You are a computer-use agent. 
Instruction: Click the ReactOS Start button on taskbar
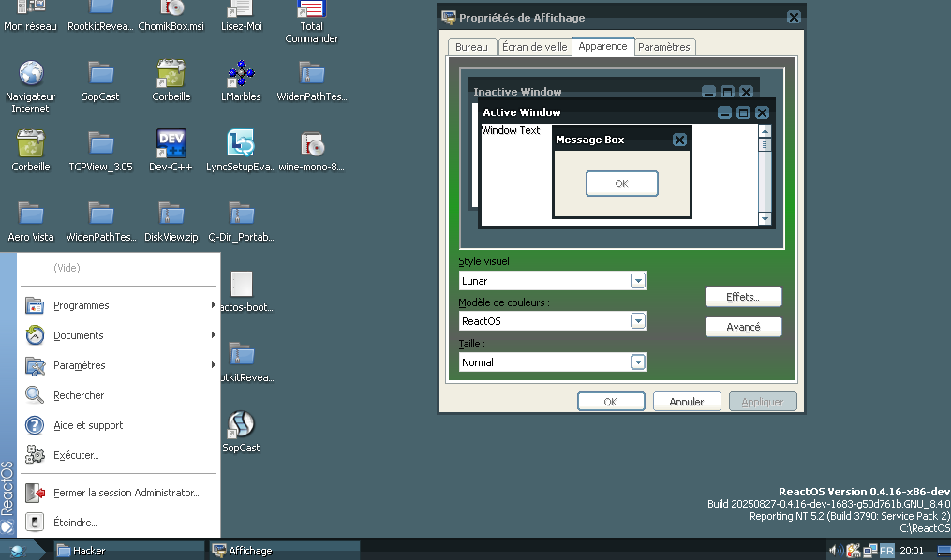pos(22,551)
